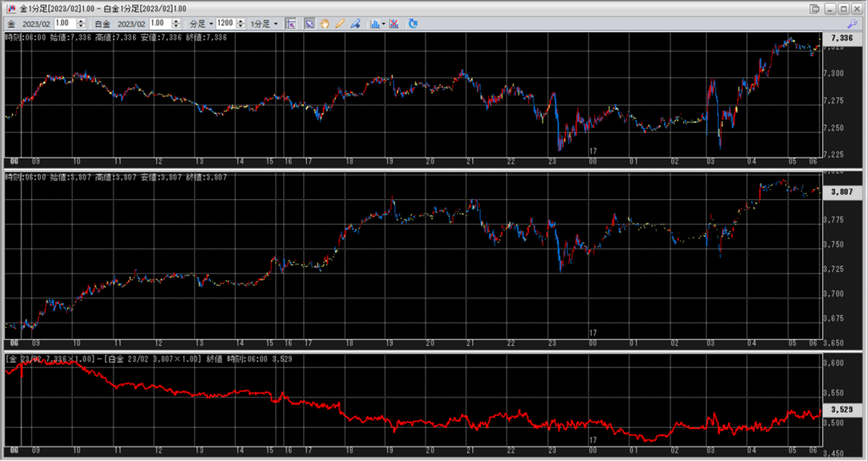The width and height of the screenshot is (868, 461).
Task: Open the wrench settings icon
Action: (852, 24)
